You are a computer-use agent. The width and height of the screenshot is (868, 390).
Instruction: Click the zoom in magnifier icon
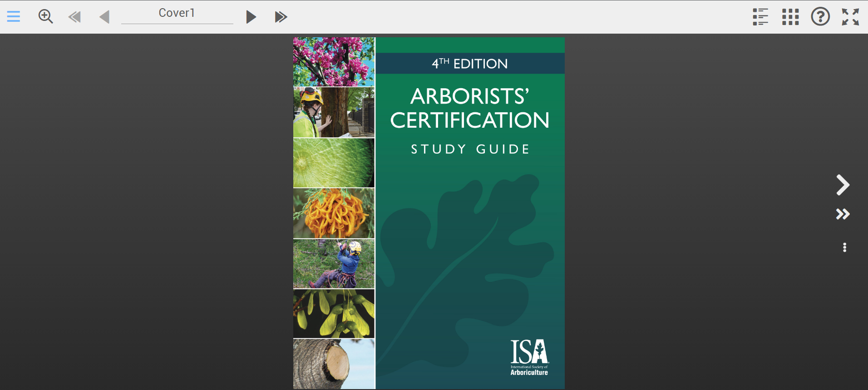45,17
